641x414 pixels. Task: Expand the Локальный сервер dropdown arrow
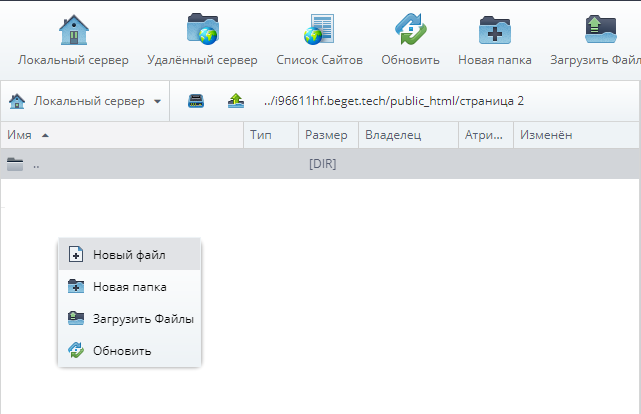point(157,101)
